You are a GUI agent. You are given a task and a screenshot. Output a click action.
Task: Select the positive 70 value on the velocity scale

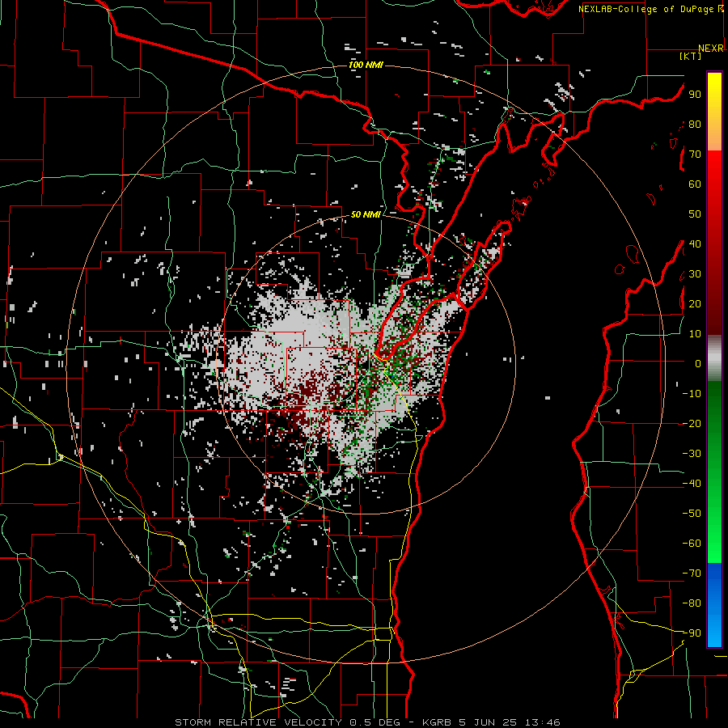pyautogui.click(x=695, y=154)
